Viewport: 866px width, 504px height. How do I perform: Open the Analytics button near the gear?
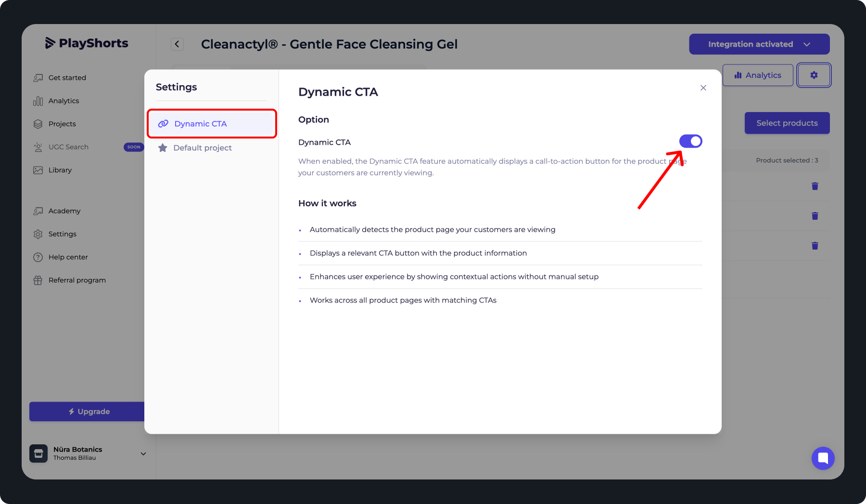click(x=757, y=76)
